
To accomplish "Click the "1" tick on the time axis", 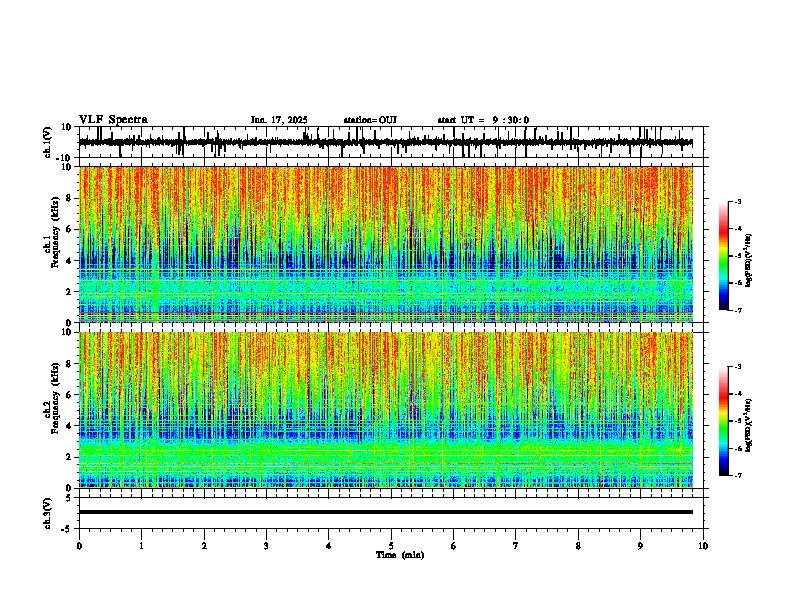I will point(141,546).
